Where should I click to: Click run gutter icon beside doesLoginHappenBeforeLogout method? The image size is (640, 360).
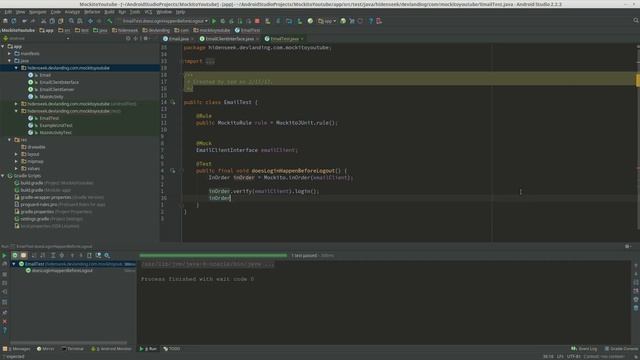[173, 171]
